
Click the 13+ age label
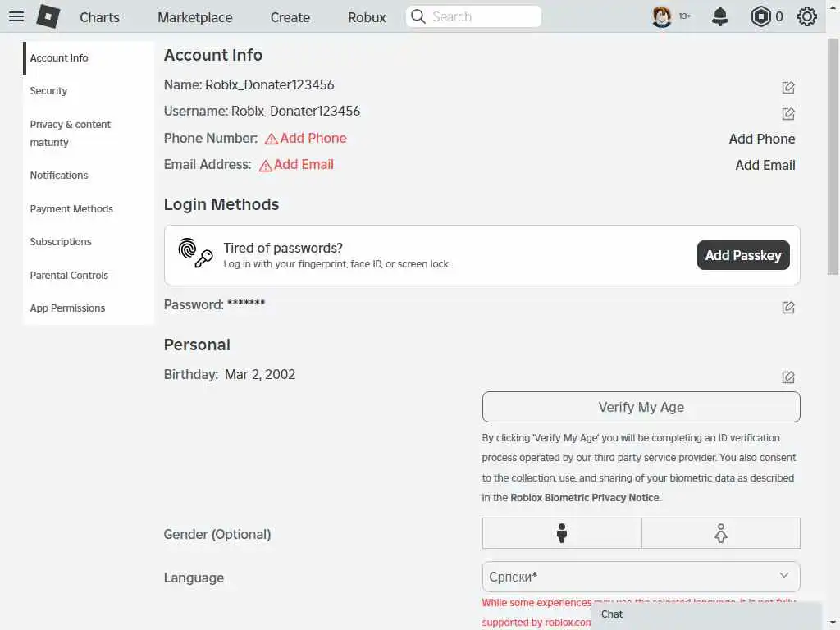coord(685,16)
